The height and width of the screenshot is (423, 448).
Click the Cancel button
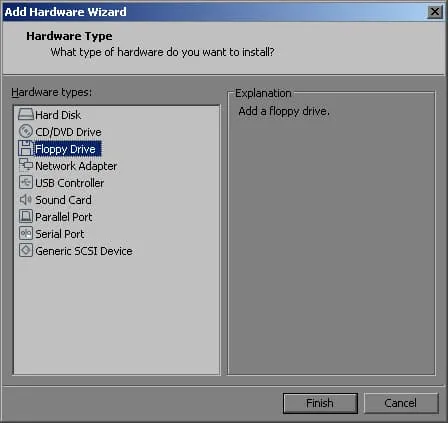[x=401, y=403]
